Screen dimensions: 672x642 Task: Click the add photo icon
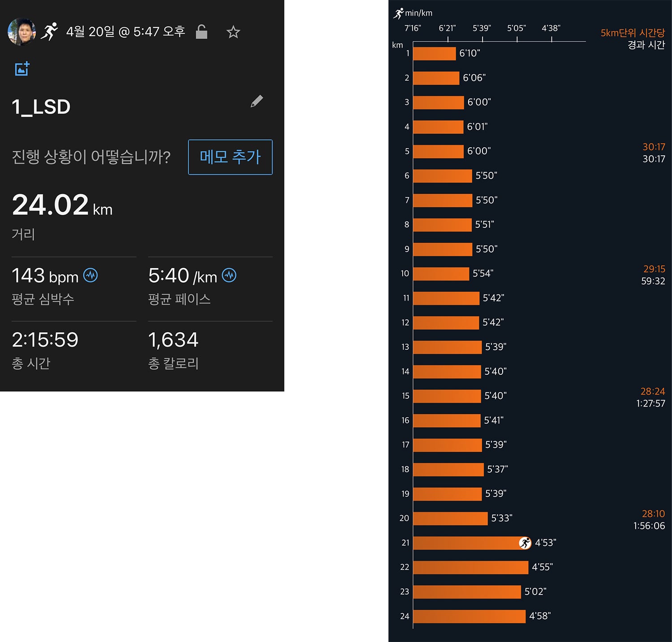point(22,68)
